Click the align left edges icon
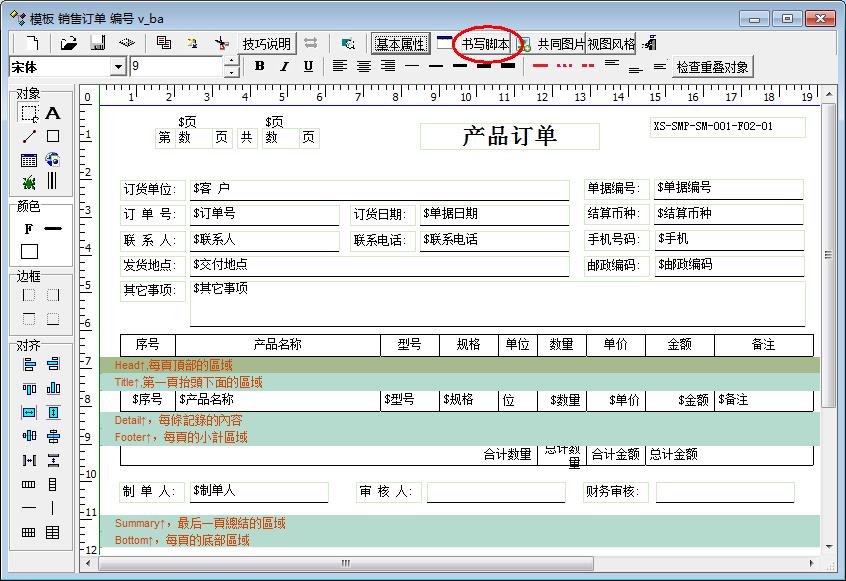This screenshot has width=846, height=581. pos(29,364)
